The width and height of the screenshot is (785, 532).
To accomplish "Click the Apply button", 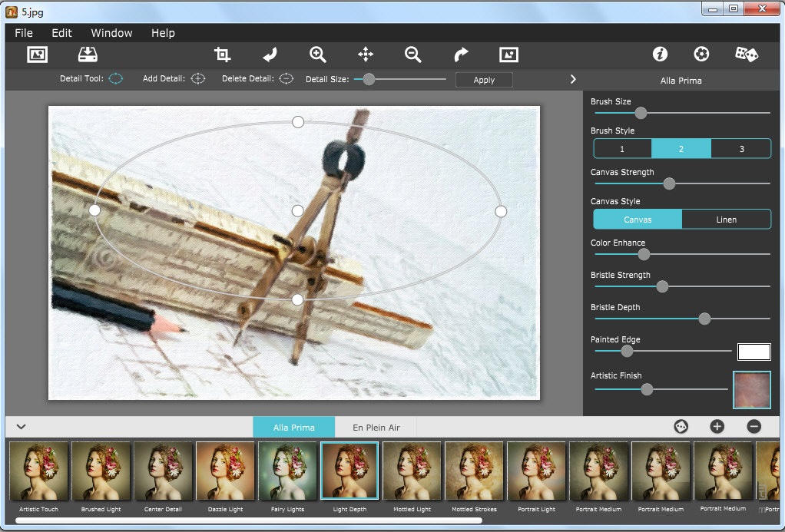I will [484, 80].
